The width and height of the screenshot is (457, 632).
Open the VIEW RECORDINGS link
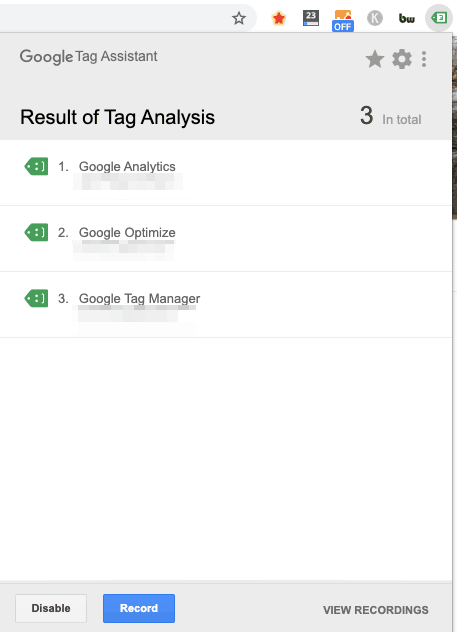pos(376,610)
